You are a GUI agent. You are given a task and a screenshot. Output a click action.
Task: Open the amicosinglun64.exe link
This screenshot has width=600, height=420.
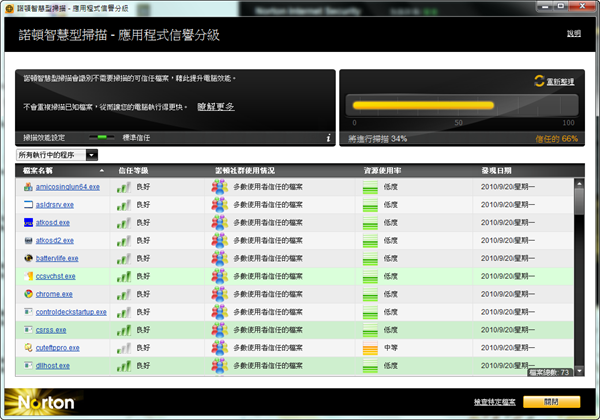click(68, 187)
